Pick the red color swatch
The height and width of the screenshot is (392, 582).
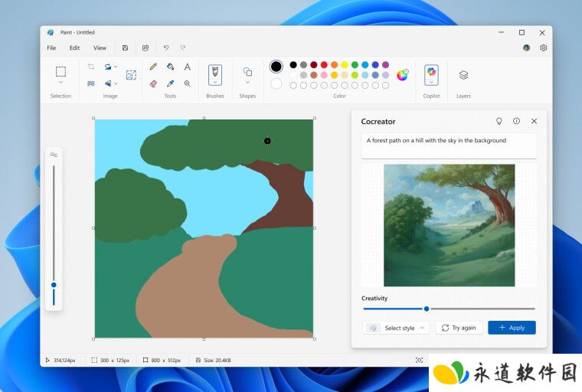(324, 65)
